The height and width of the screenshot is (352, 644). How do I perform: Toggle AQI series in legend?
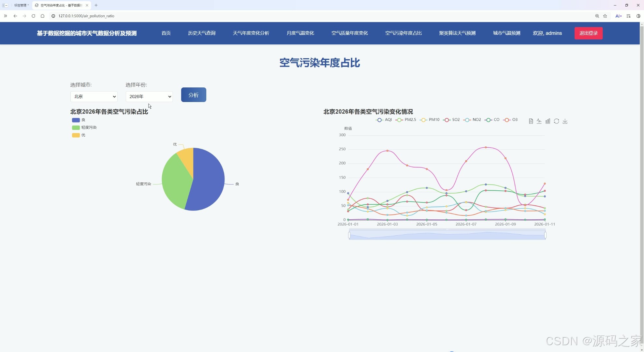tap(384, 120)
